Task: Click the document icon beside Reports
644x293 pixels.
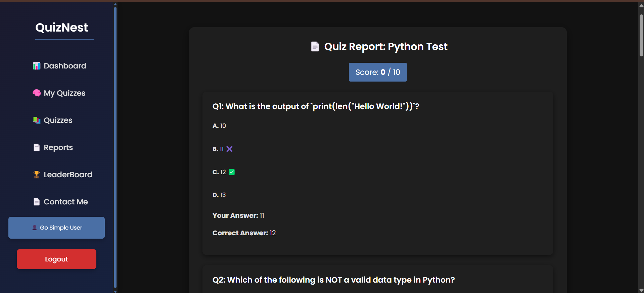Action: point(37,147)
